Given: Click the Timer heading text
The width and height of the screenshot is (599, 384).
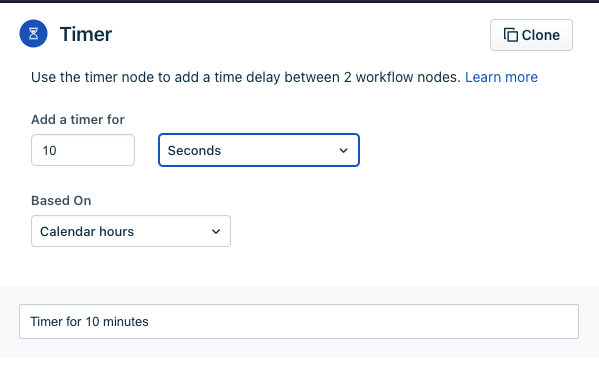Looking at the screenshot, I should click(x=86, y=34).
